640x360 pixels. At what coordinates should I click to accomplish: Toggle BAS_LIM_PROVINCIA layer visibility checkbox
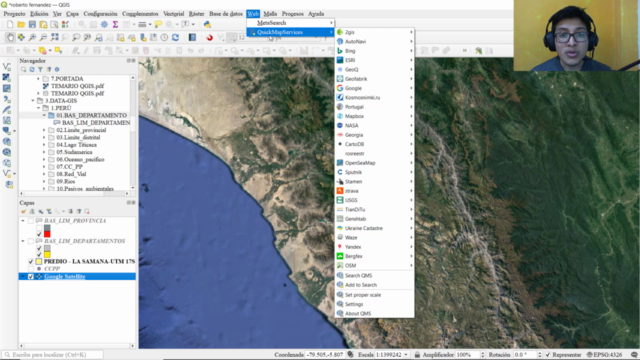click(x=31, y=221)
